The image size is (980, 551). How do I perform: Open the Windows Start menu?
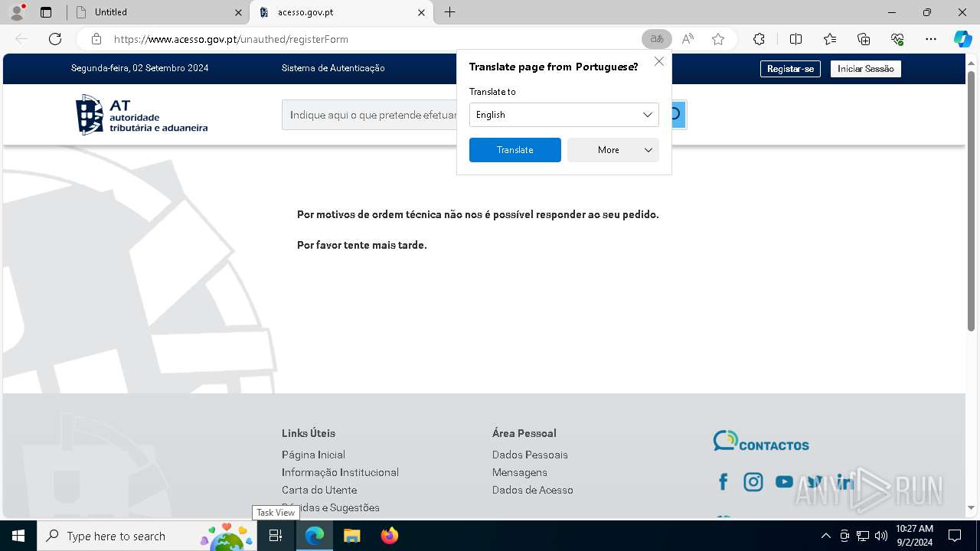tap(18, 536)
